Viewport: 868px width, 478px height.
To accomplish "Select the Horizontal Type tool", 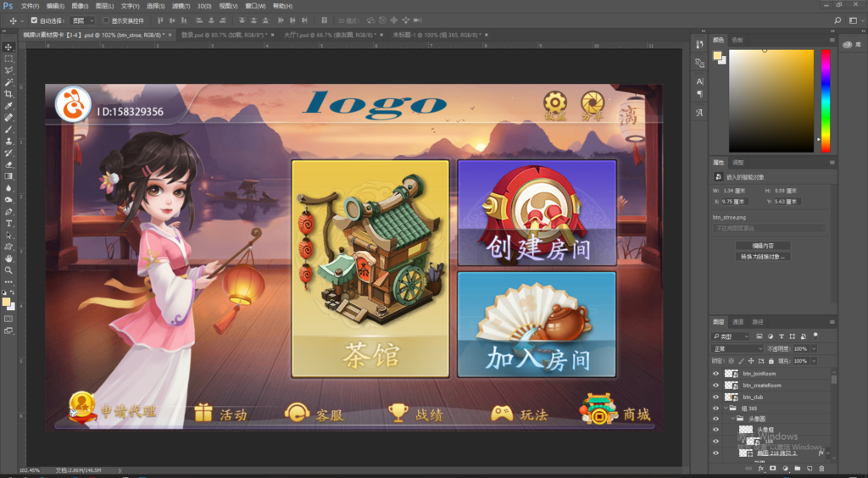I will coord(8,223).
